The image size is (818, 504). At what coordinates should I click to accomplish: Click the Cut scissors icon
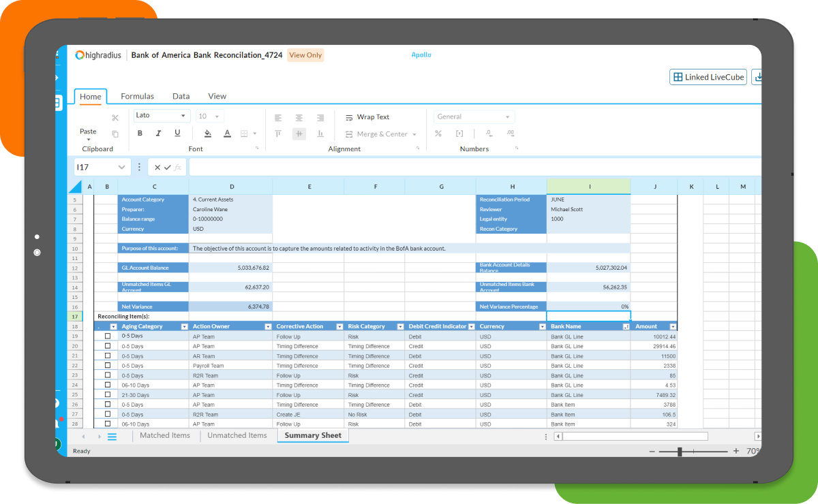(115, 118)
